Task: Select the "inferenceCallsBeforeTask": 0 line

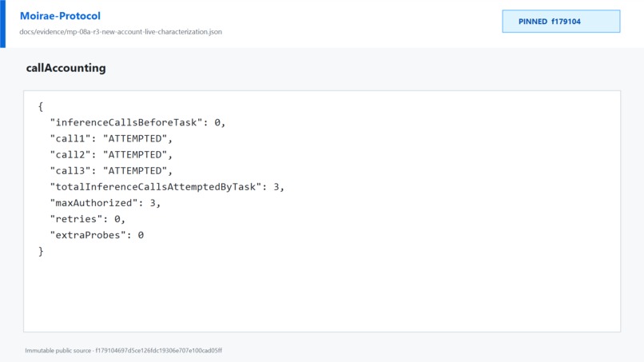Action: (x=137, y=122)
